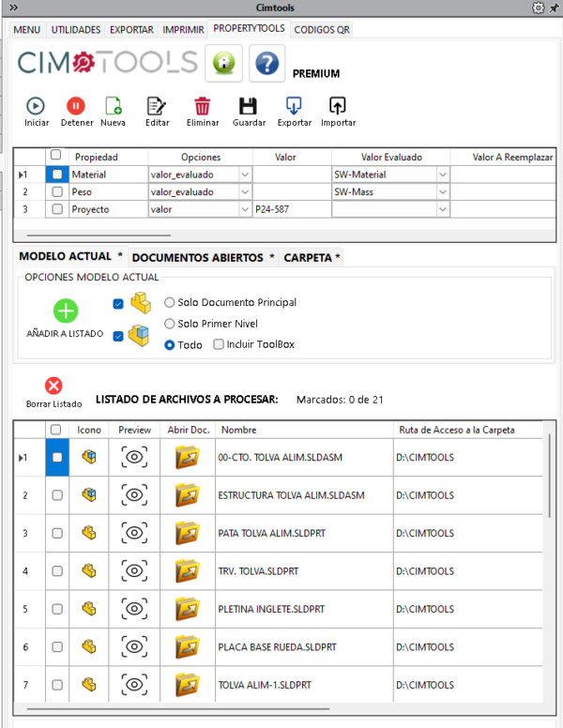Click the green Añadir a Listado plus
The height and width of the screenshot is (728, 563).
pos(66,311)
